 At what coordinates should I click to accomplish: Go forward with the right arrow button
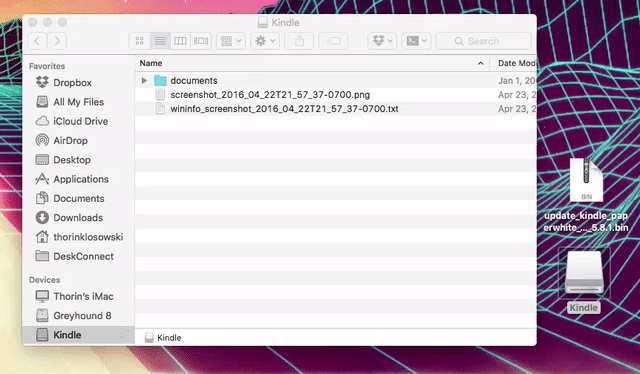coord(57,41)
